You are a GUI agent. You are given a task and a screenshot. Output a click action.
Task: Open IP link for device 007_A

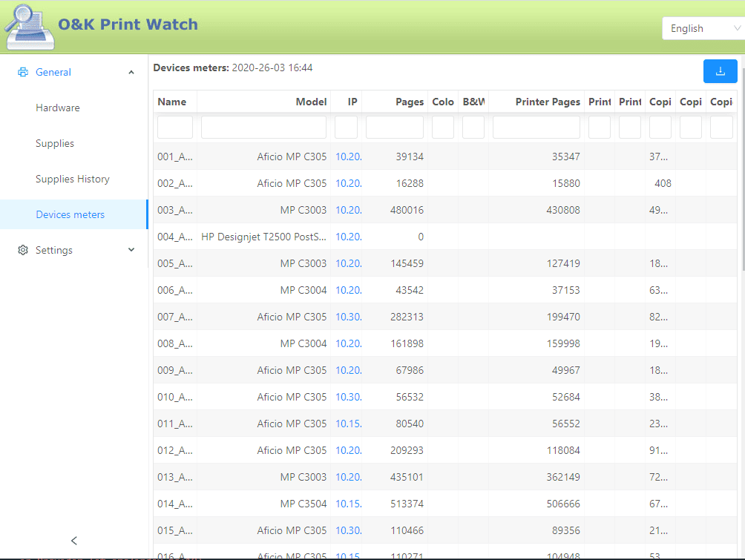pyautogui.click(x=348, y=317)
